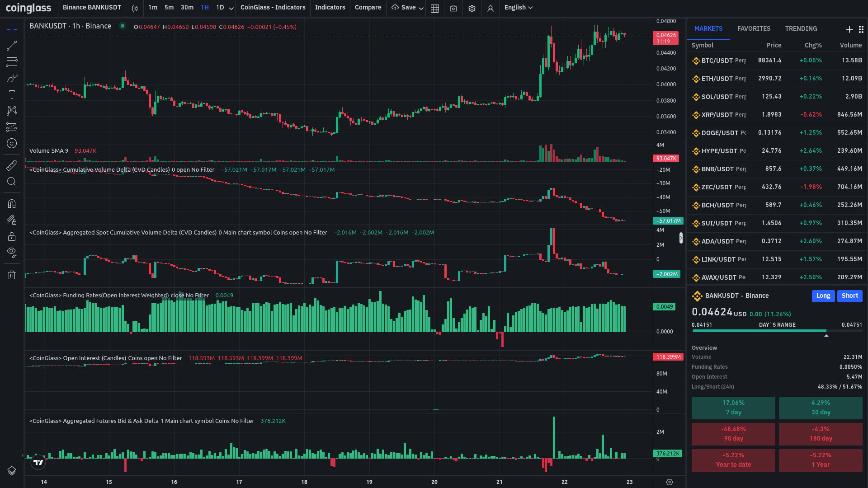This screenshot has height=488, width=868.
Task: Take a chart snapshot with camera icon
Action: pos(453,8)
